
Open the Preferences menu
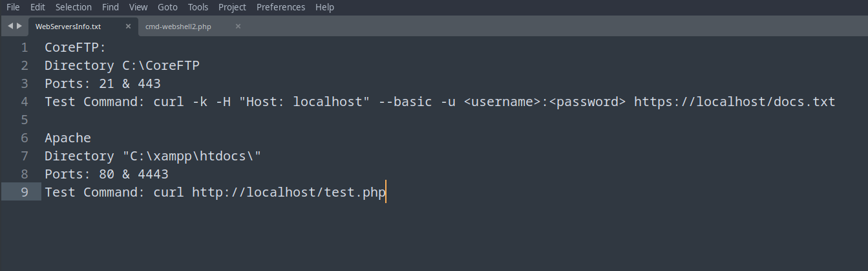pos(281,7)
